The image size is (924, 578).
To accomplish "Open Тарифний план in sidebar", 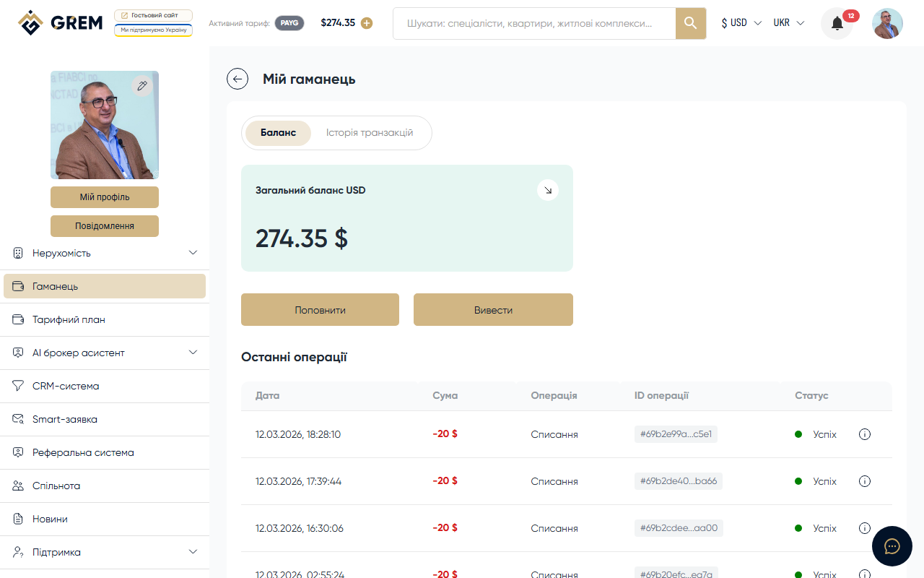I will [69, 319].
